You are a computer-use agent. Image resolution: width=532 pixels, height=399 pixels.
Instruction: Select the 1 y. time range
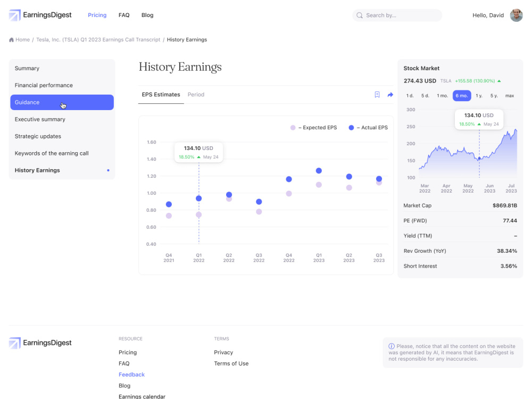pyautogui.click(x=479, y=96)
